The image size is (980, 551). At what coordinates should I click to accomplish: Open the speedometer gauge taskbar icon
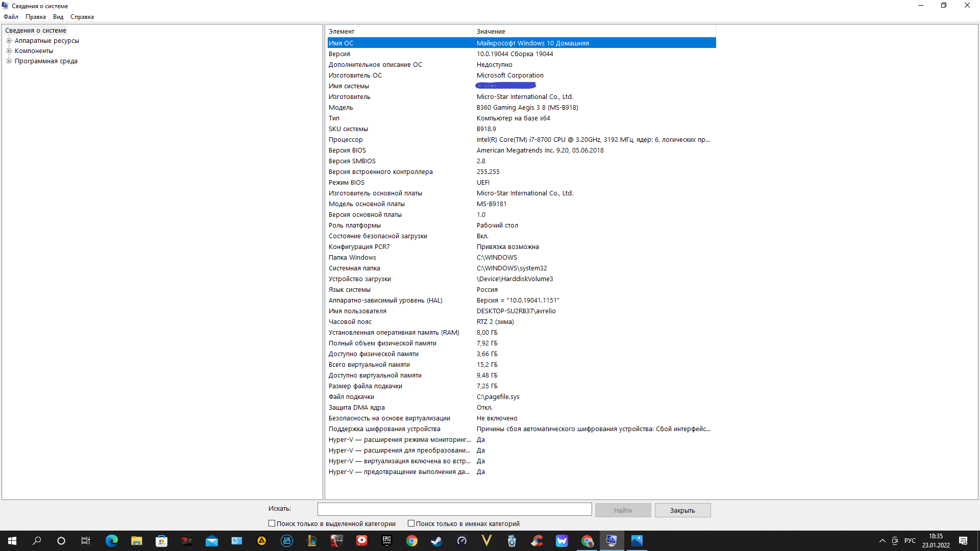(x=461, y=541)
